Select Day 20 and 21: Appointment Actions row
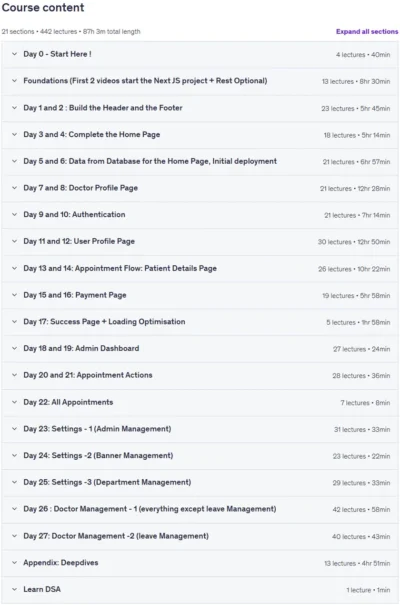400x605 pixels. 200,375
